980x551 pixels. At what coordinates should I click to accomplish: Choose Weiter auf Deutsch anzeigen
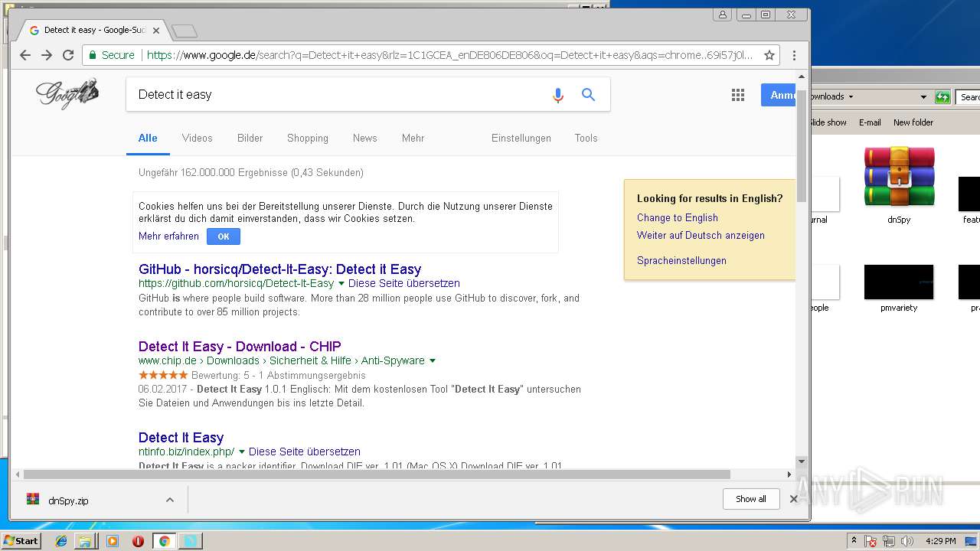click(701, 235)
